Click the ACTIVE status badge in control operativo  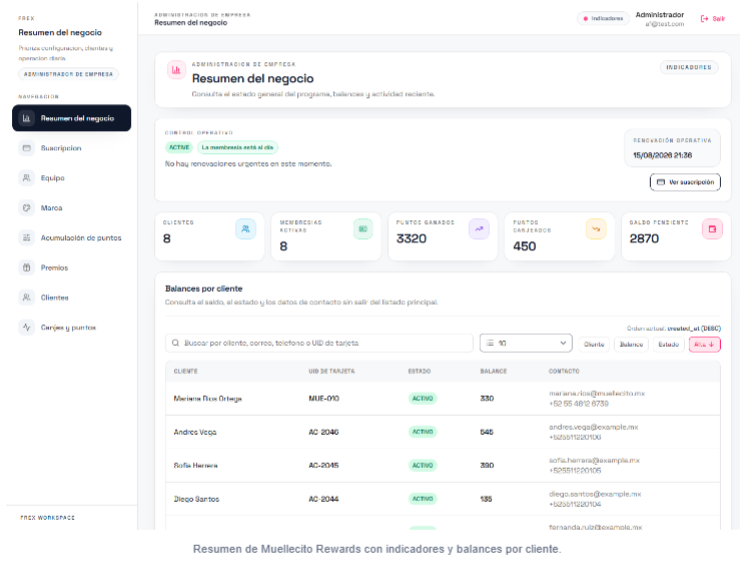click(179, 148)
